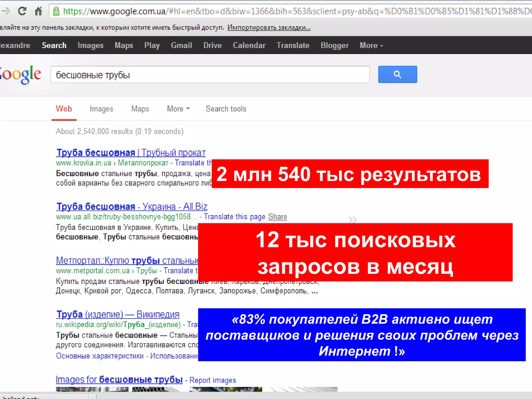Open result Труба бесшовная - Украина - All.Biz
Screen dimensions: 532x399
coord(132,207)
